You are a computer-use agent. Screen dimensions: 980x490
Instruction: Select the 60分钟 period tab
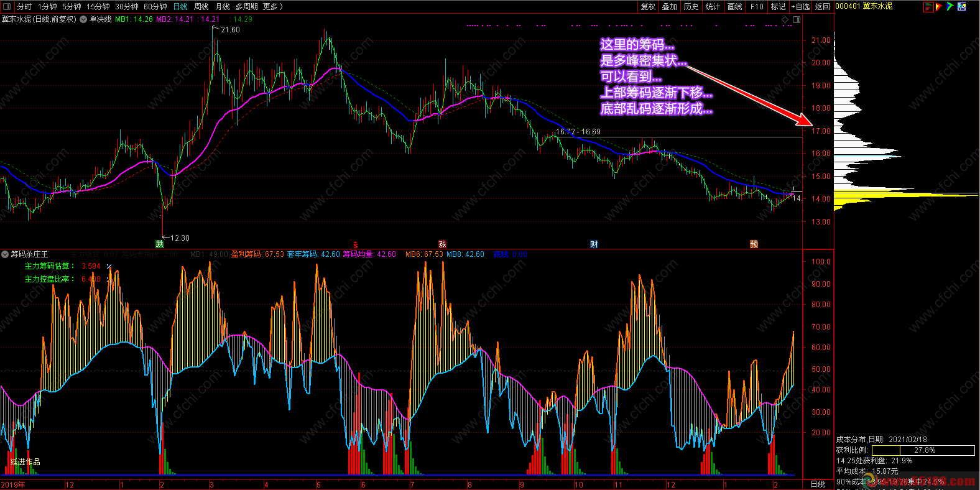click(x=155, y=7)
